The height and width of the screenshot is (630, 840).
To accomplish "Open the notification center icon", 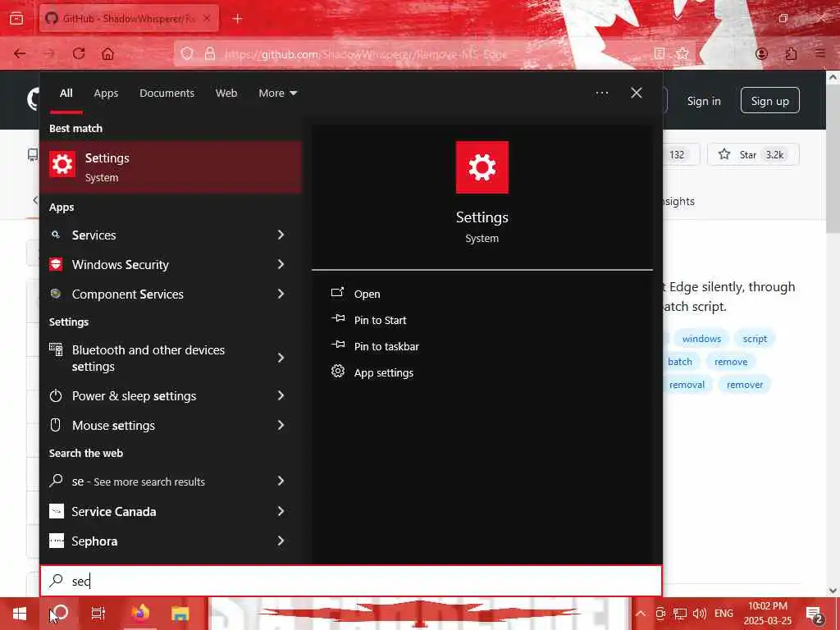I will [x=815, y=614].
